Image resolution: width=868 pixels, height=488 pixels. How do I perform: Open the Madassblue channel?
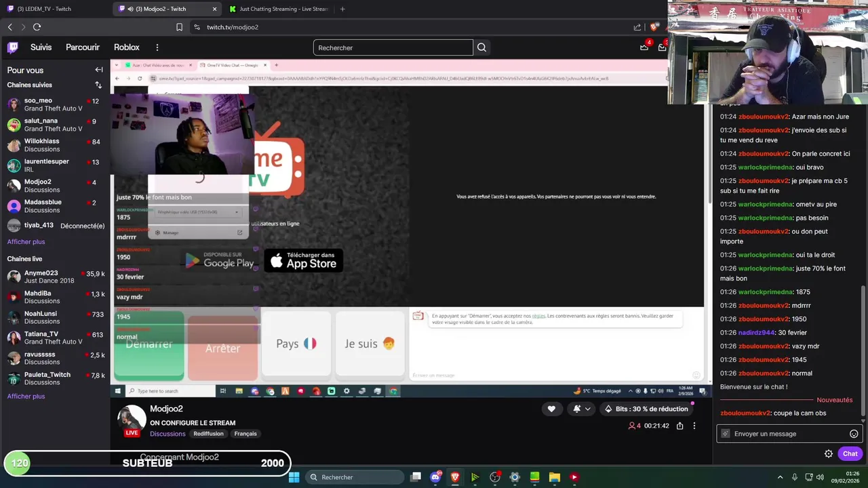pyautogui.click(x=55, y=206)
